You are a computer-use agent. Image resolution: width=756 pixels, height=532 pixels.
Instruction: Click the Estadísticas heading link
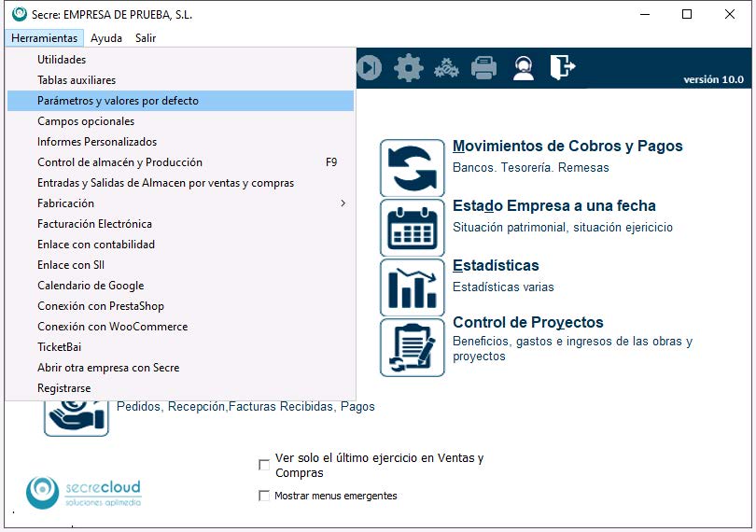(496, 266)
